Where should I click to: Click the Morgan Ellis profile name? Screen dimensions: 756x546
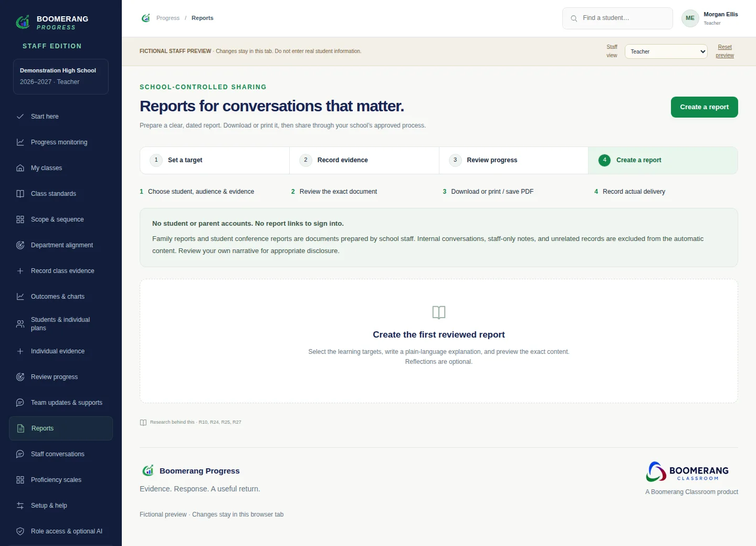tap(721, 14)
